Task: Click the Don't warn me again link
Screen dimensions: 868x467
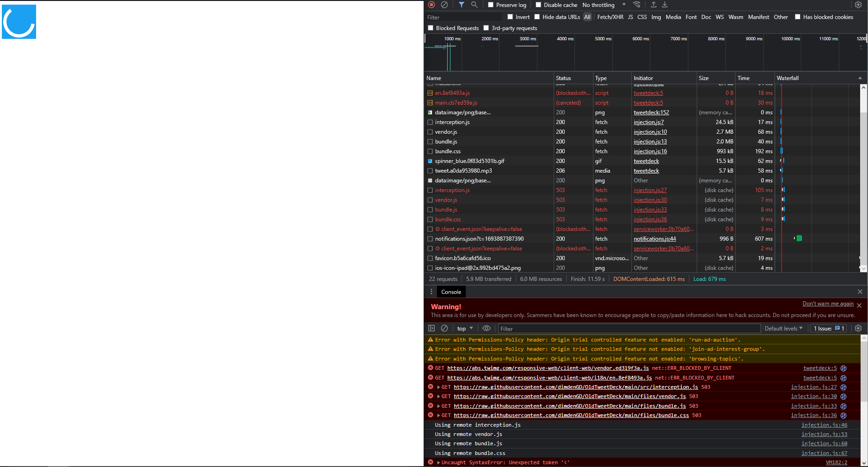Action: pos(828,304)
